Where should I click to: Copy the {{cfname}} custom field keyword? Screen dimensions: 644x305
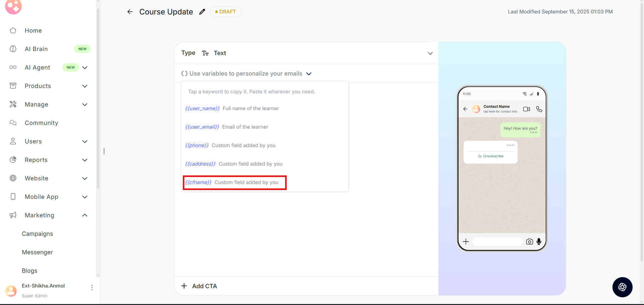[198, 182]
